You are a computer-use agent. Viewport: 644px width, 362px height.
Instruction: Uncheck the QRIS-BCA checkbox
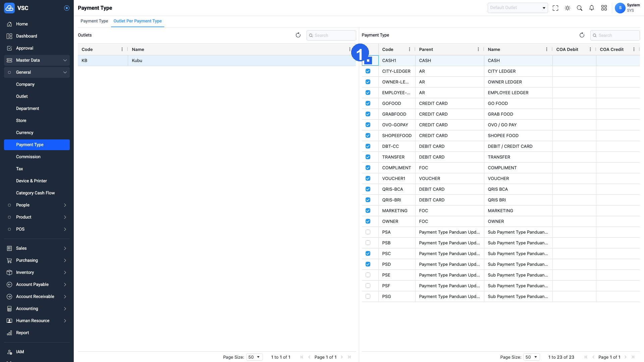coord(368,189)
